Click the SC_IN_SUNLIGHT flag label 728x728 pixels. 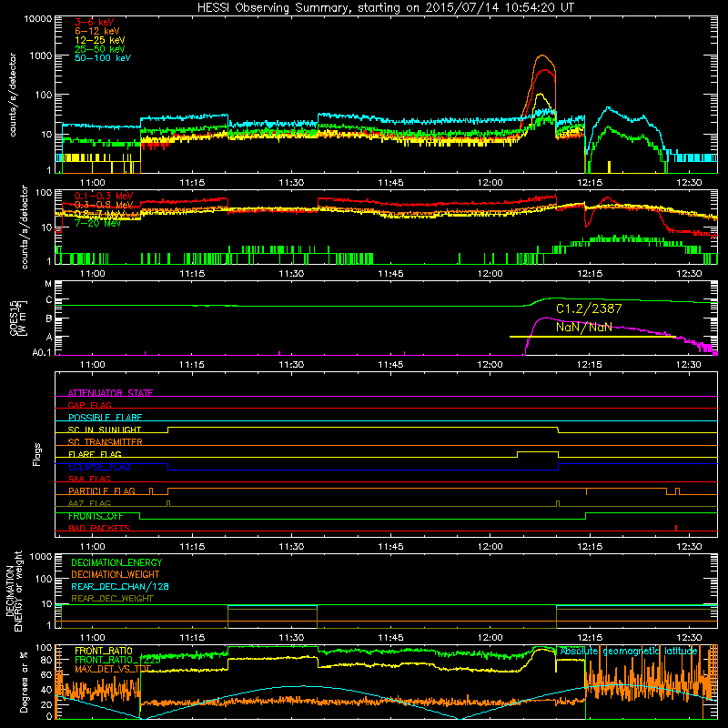[x=105, y=430]
